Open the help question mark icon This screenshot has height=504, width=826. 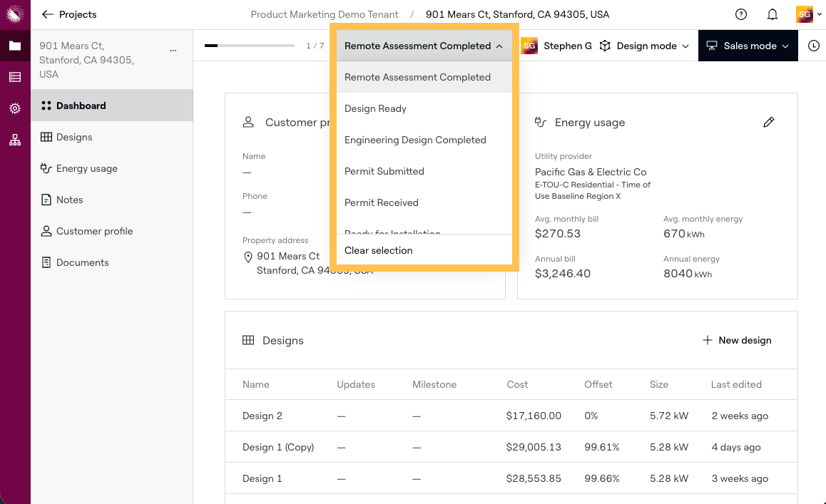click(740, 14)
